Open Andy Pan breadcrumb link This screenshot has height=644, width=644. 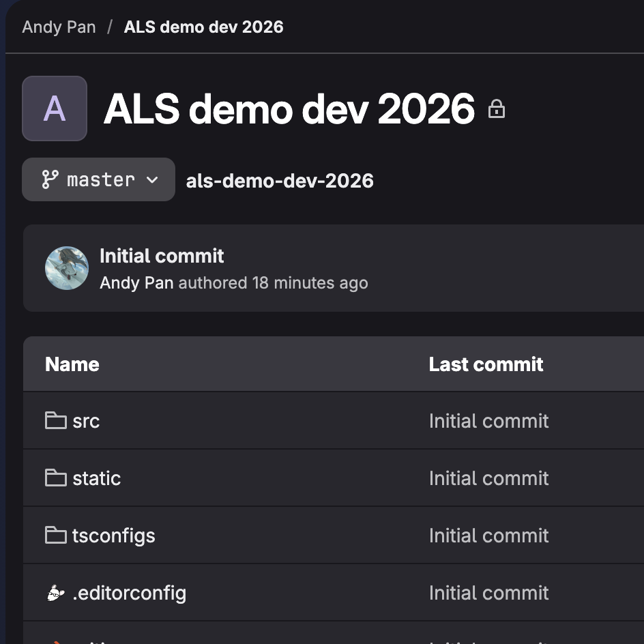[x=59, y=27]
